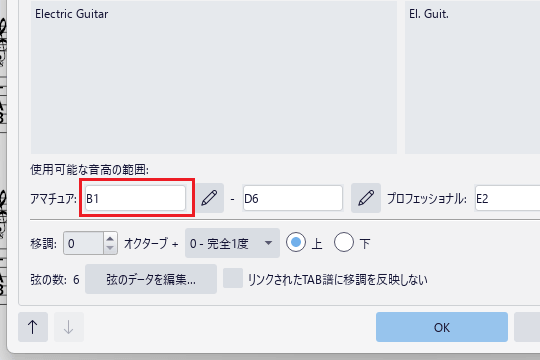
Task: Click the up arrow move button
Action: (33, 327)
